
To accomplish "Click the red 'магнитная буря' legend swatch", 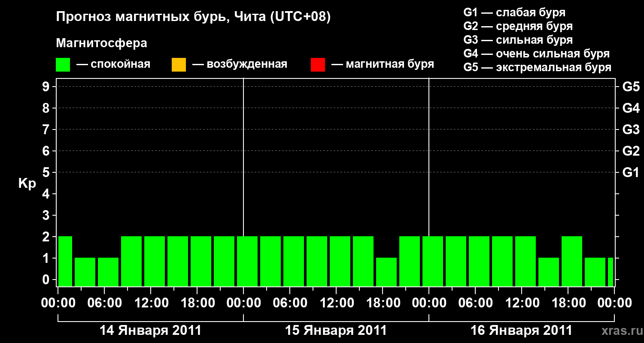I will pyautogui.click(x=318, y=65).
